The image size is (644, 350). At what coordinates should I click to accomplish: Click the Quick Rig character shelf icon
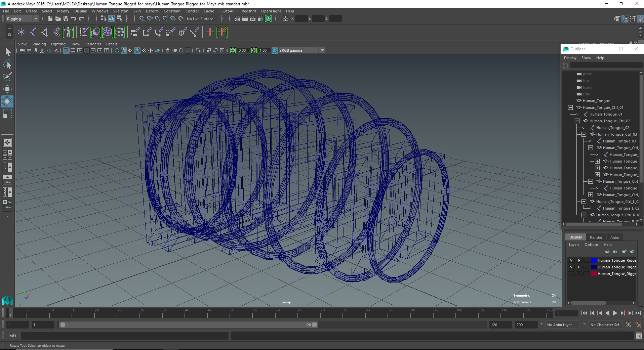point(68,32)
